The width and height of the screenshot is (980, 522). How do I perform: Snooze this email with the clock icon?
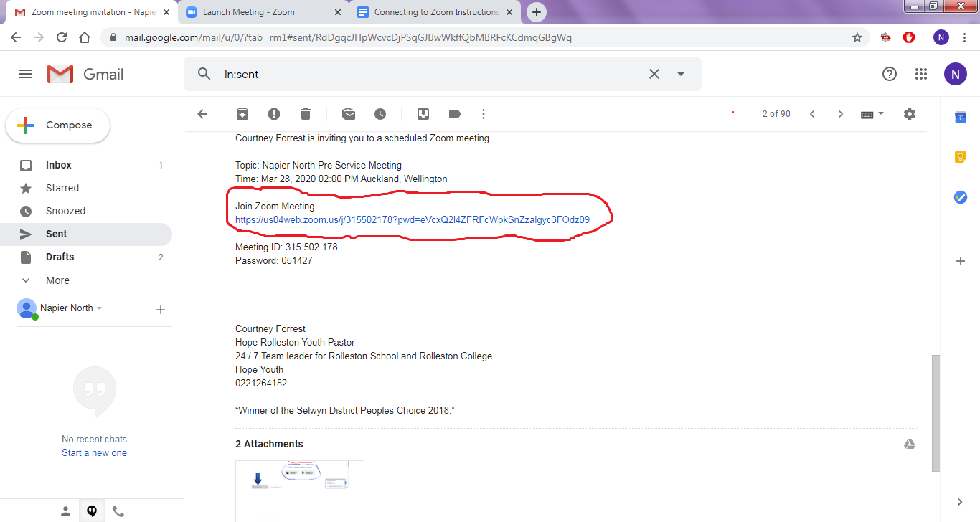point(380,114)
